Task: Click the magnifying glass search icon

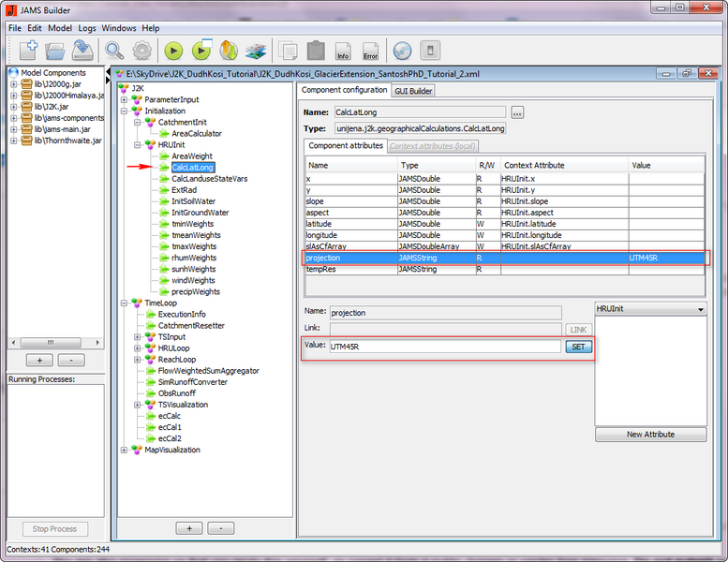Action: [x=114, y=51]
